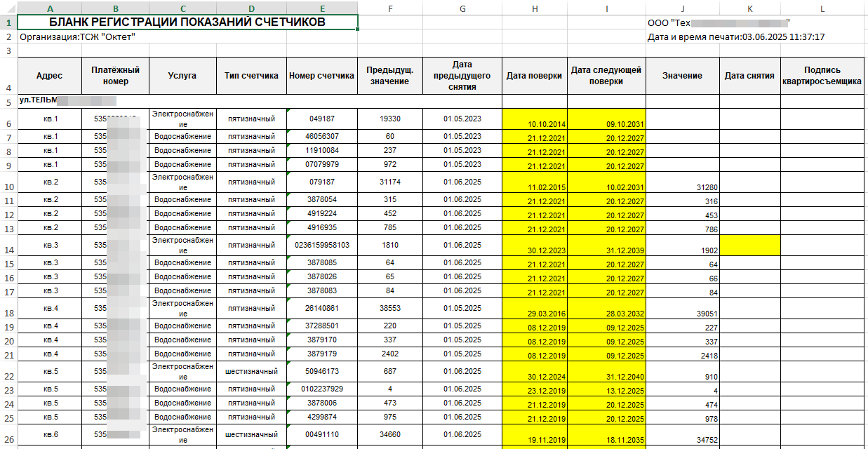
Task: Select meter number cell 46056307
Action: click(322, 136)
